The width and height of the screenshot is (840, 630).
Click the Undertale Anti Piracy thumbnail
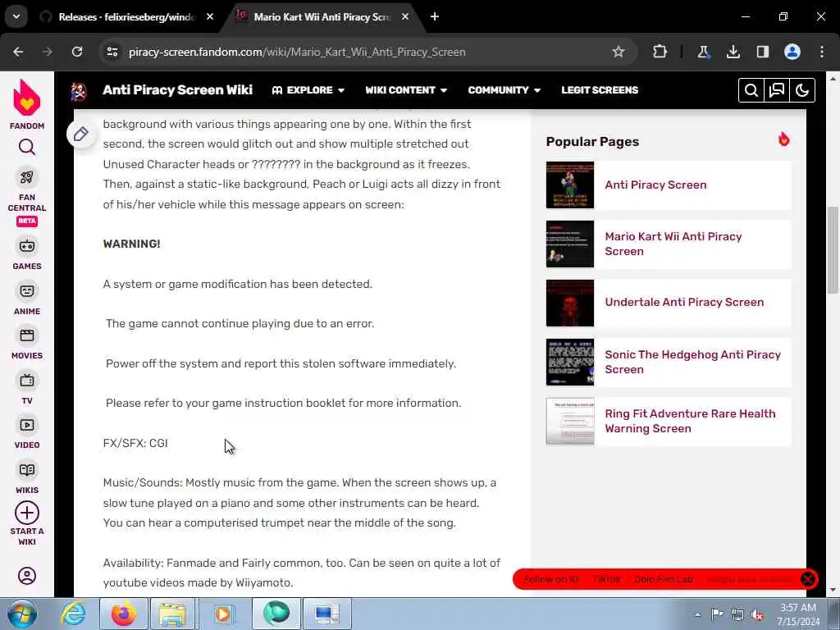coord(570,303)
